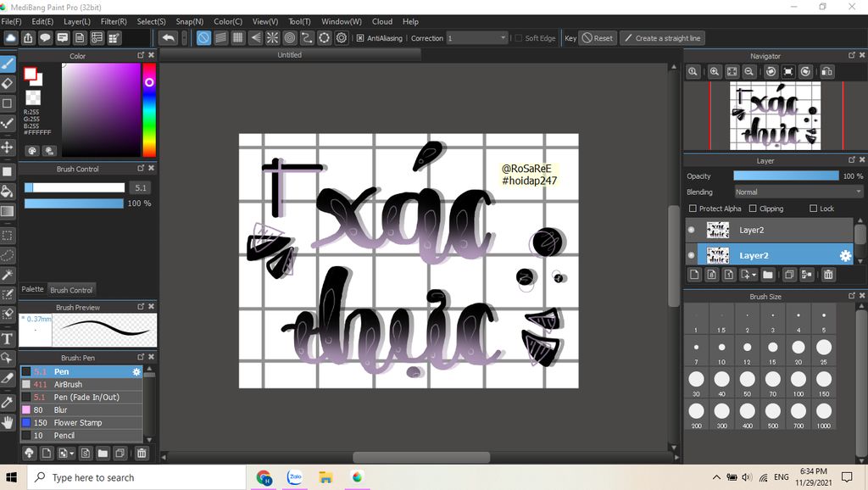
Task: Delete brush with the Brush panel trash icon
Action: [142, 454]
